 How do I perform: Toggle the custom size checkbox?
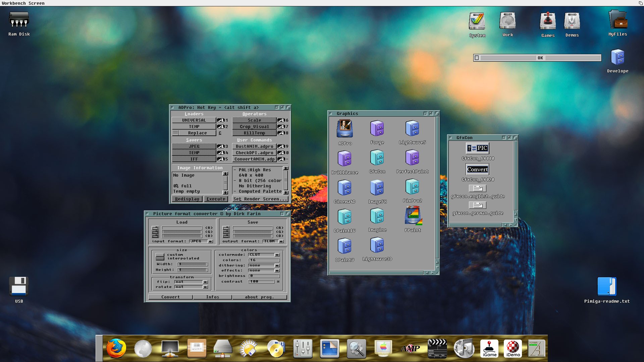pos(160,255)
